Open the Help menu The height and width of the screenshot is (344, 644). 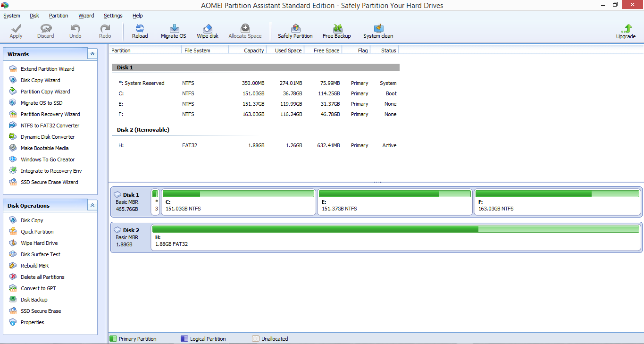click(138, 16)
